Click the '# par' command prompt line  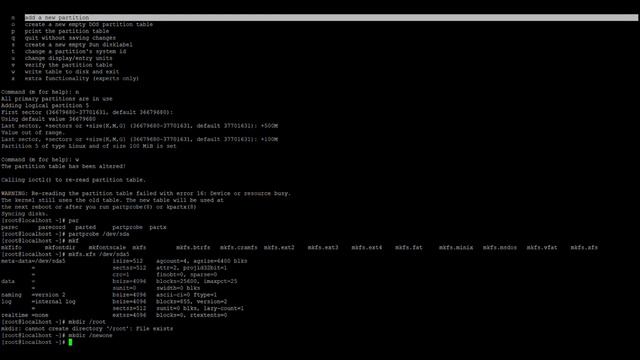coord(40,220)
